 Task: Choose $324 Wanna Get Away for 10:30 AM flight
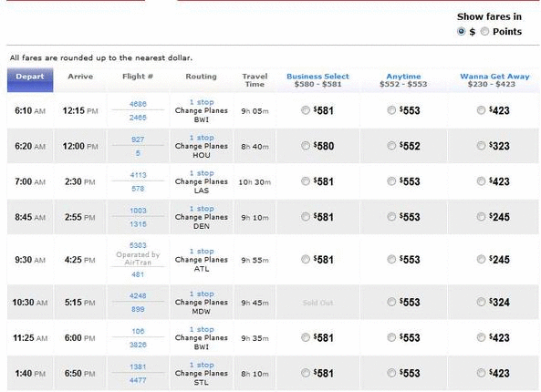click(481, 302)
